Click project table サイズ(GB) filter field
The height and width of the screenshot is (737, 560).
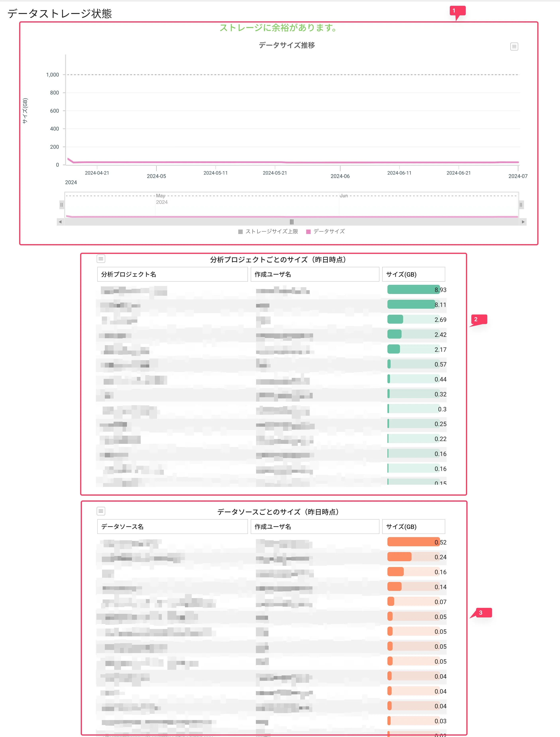coord(413,274)
